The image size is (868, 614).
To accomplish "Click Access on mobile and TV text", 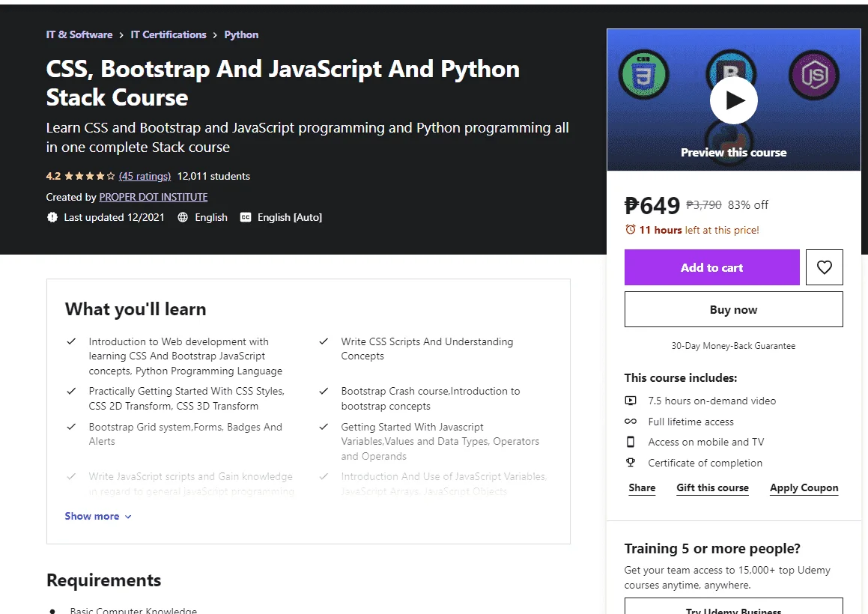I will click(705, 442).
